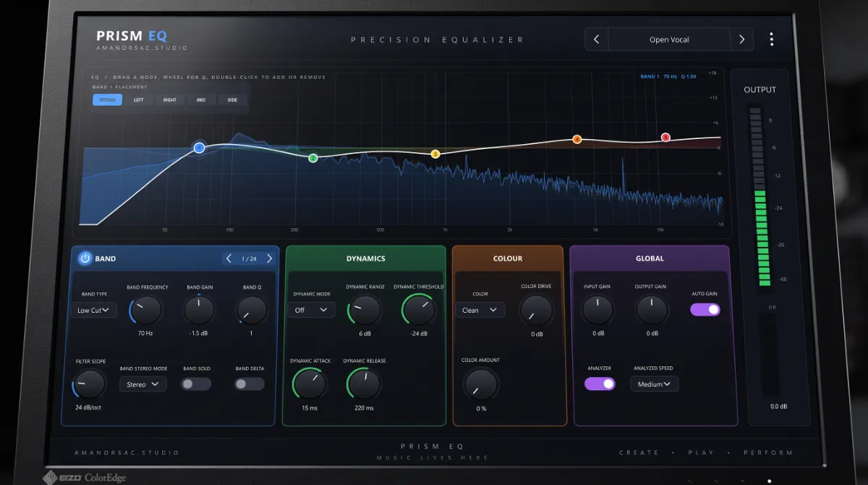Turn off the Analyzer switch

(600, 384)
